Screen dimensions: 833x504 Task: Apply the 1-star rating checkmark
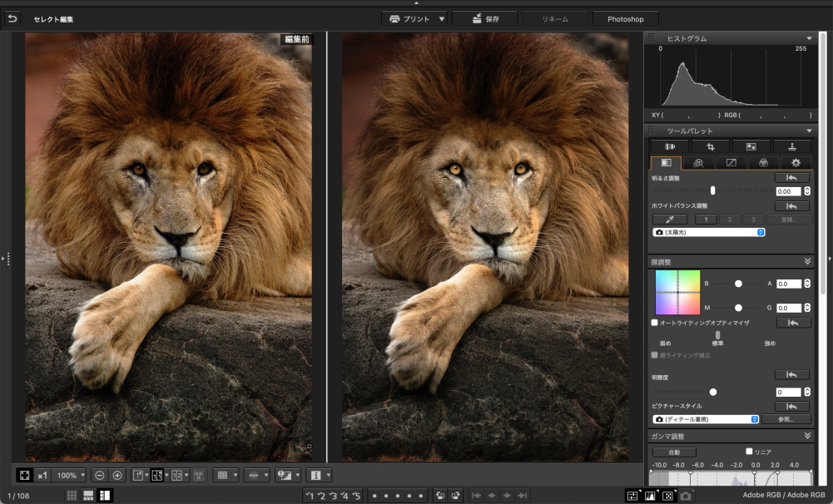pyautogui.click(x=310, y=496)
